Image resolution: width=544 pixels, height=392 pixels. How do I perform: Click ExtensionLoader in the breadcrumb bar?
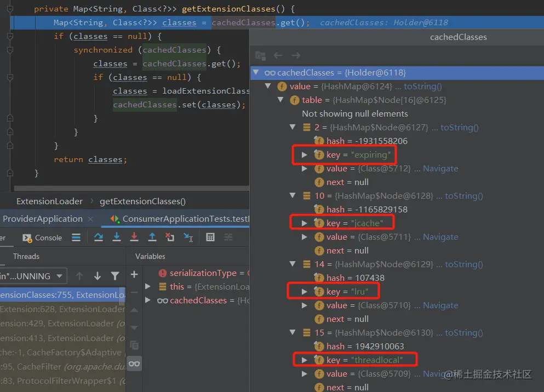click(x=50, y=201)
